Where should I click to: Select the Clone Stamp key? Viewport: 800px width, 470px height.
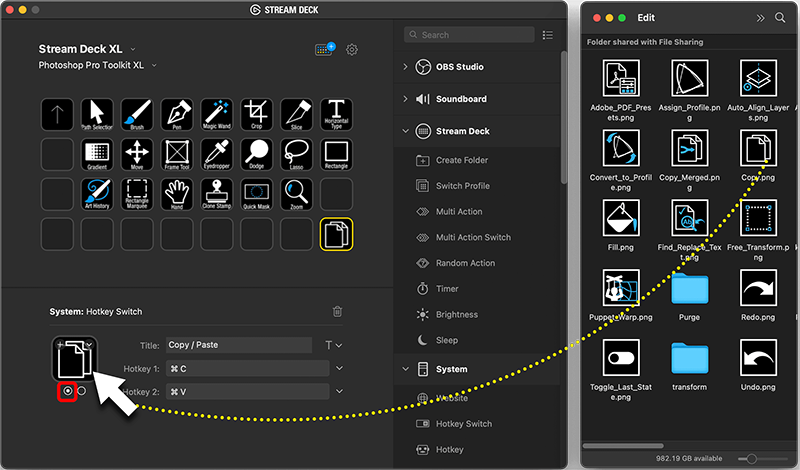coord(217,194)
